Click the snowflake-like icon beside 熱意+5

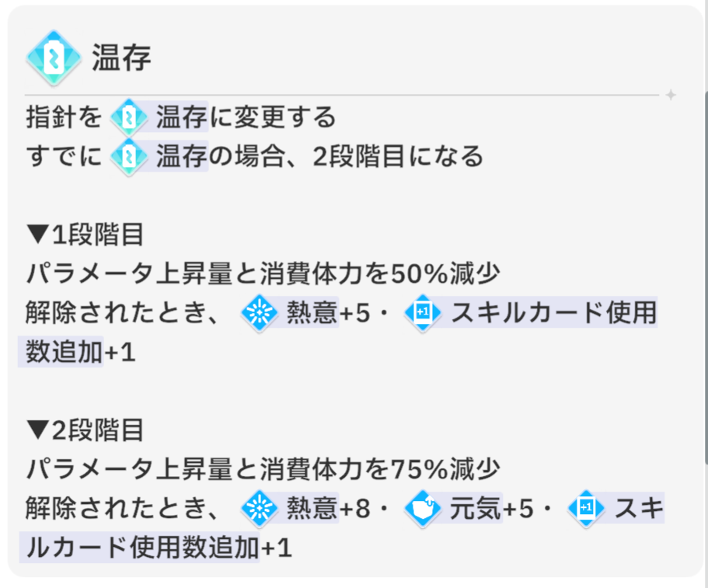click(261, 313)
